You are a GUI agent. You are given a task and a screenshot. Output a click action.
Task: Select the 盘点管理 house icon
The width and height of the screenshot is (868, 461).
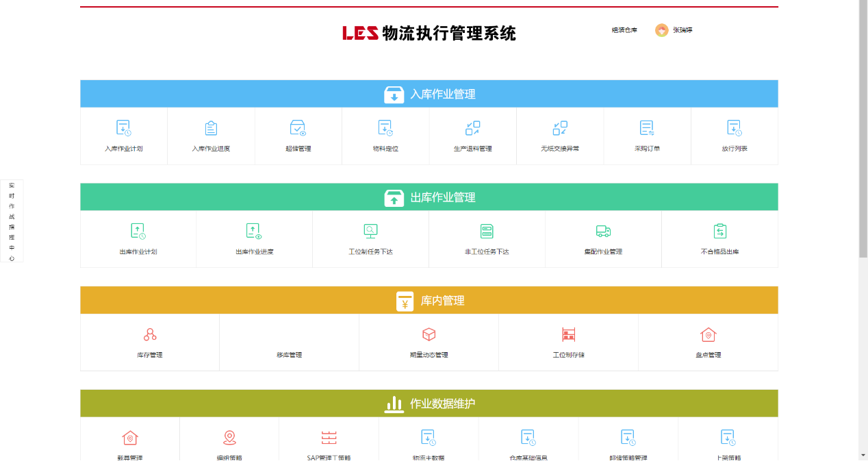tap(708, 335)
